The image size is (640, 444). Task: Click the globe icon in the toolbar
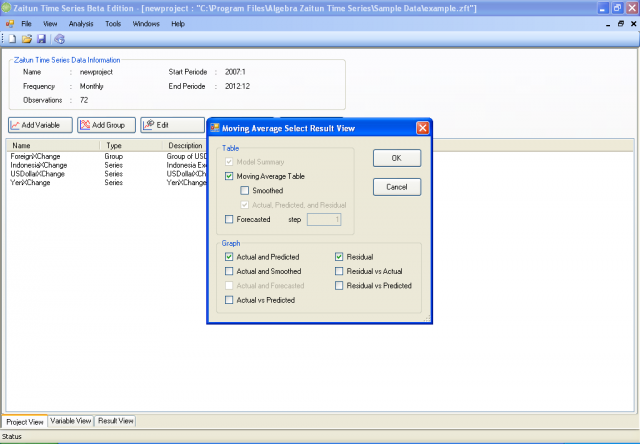coord(59,39)
